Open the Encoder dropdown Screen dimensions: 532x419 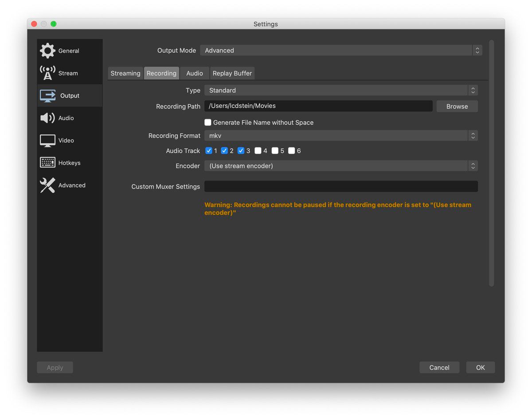340,166
